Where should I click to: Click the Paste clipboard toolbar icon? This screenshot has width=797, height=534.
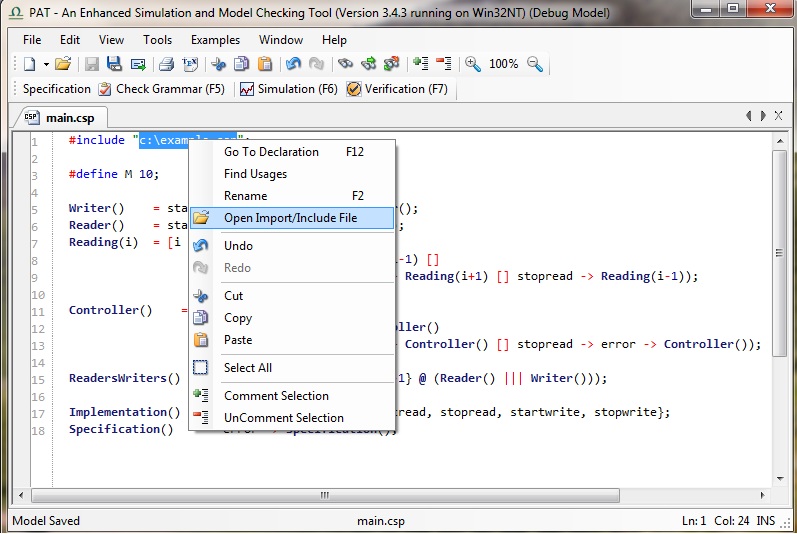[x=265, y=64]
